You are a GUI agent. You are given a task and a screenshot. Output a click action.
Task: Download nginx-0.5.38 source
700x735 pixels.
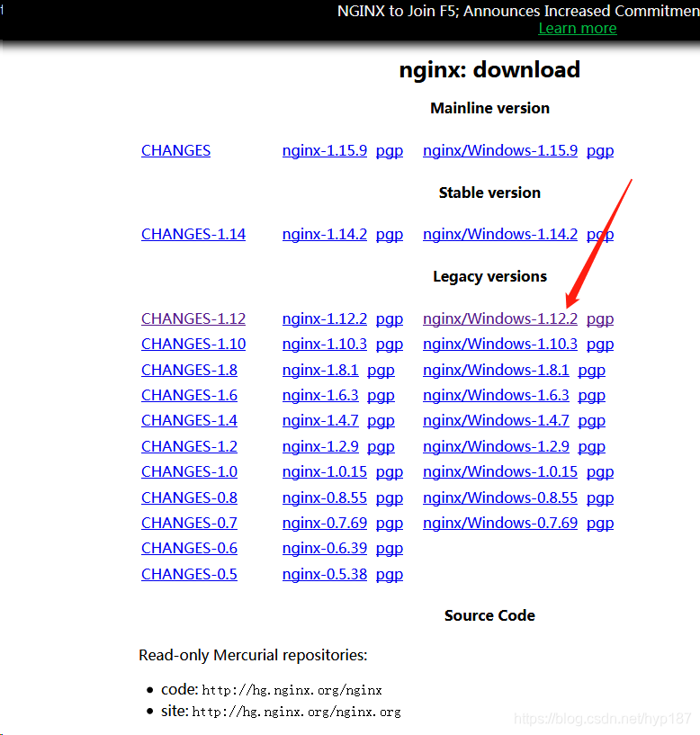click(325, 574)
